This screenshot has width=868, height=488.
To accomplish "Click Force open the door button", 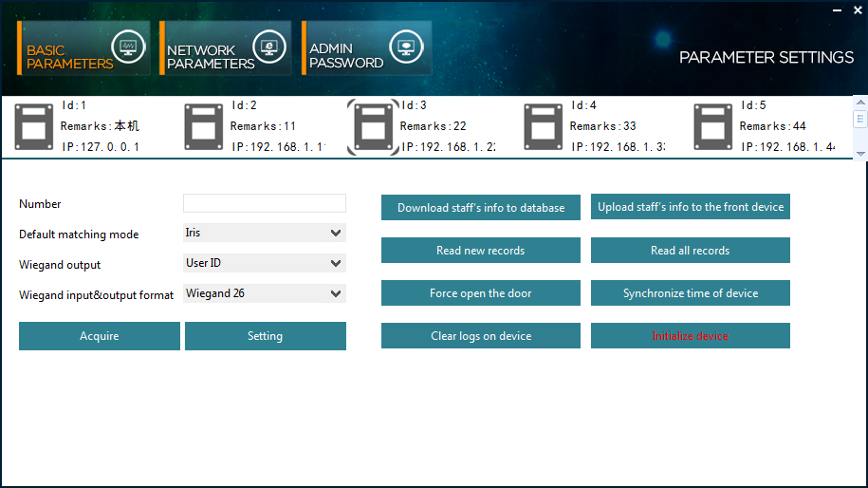I will 480,293.
